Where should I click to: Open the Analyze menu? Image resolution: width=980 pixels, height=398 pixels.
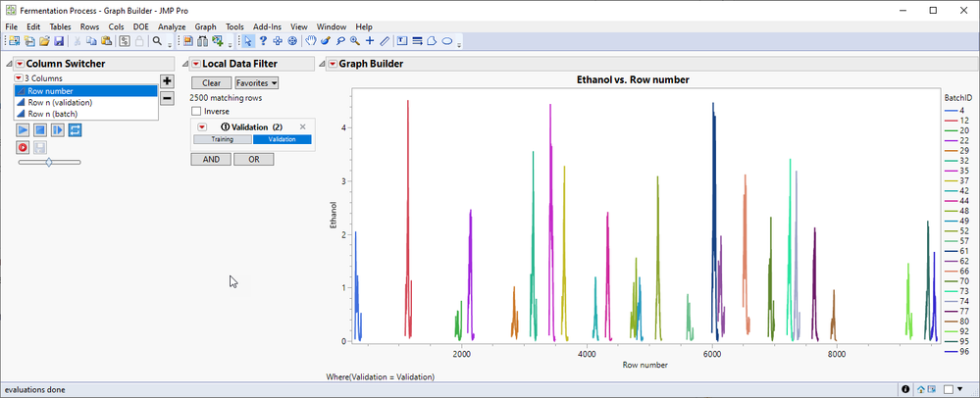click(x=172, y=26)
